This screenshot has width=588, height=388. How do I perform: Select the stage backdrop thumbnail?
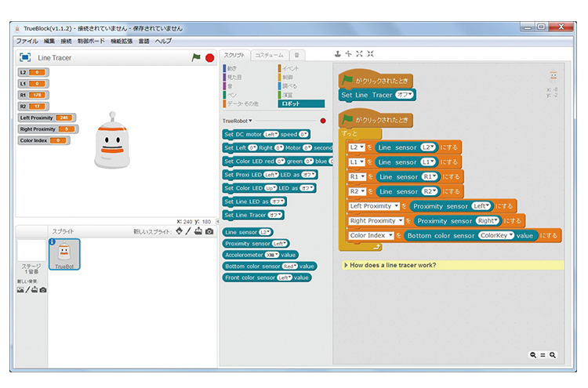tap(31, 250)
